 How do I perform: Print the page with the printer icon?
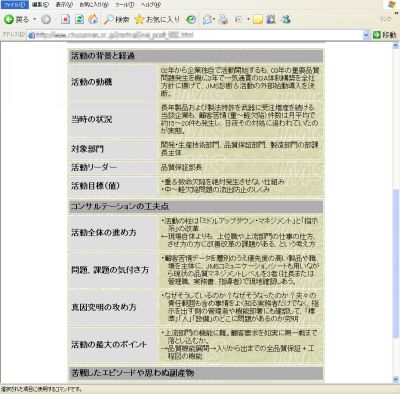[223, 20]
